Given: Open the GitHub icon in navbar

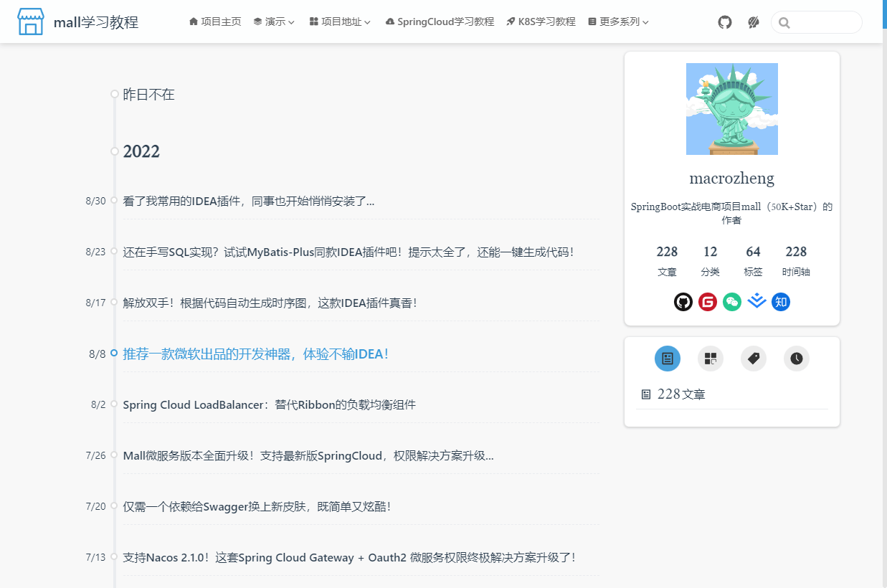Looking at the screenshot, I should coord(725,22).
